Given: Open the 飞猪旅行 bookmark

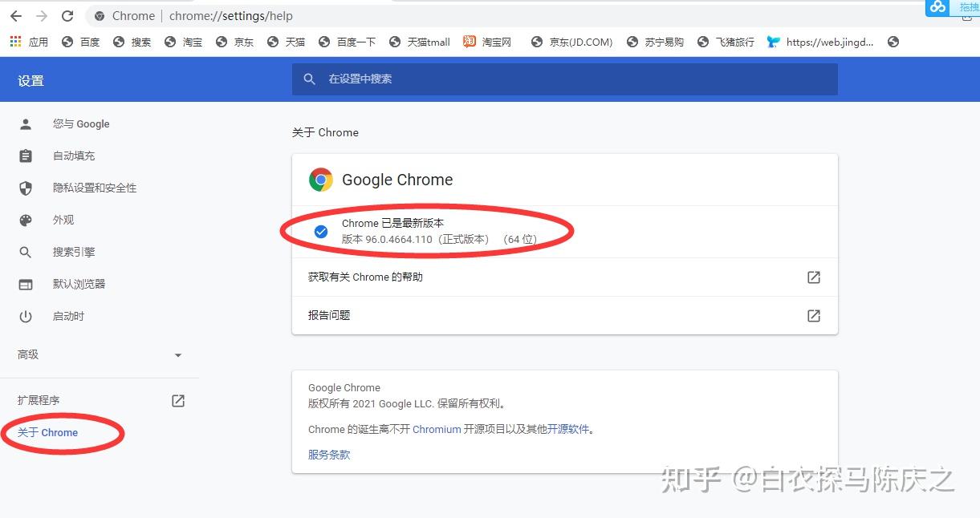Looking at the screenshot, I should pyautogui.click(x=726, y=42).
